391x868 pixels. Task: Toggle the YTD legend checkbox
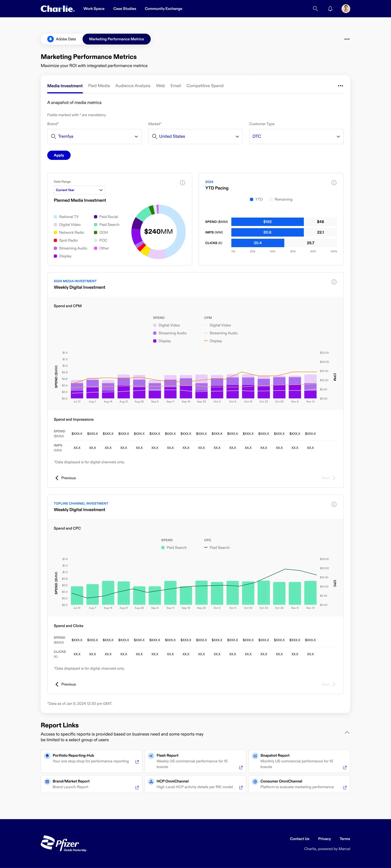click(251, 199)
